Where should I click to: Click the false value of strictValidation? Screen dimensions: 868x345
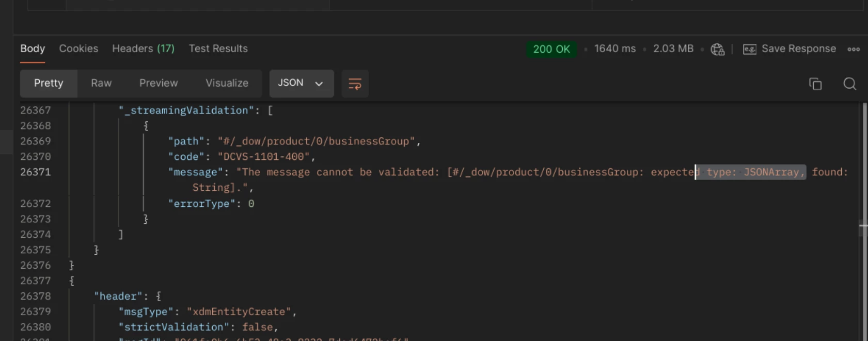(x=257, y=327)
